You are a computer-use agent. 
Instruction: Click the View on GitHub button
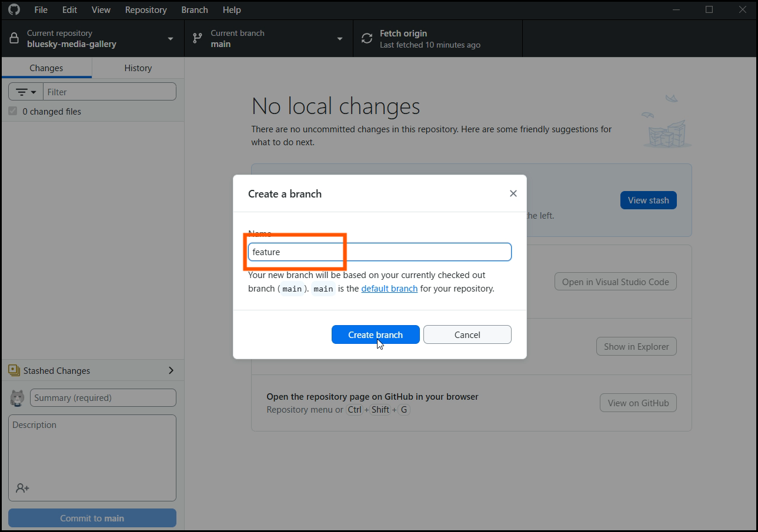638,403
